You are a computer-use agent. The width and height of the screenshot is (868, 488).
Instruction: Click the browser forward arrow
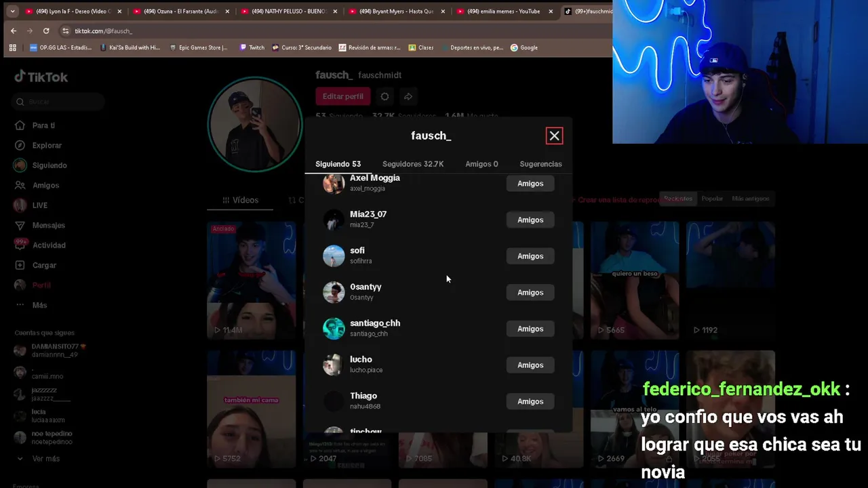[29, 31]
